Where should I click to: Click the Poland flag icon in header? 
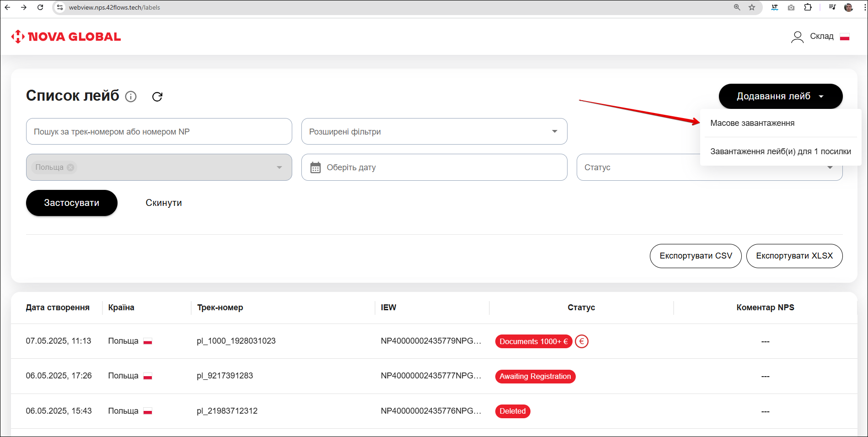click(845, 37)
